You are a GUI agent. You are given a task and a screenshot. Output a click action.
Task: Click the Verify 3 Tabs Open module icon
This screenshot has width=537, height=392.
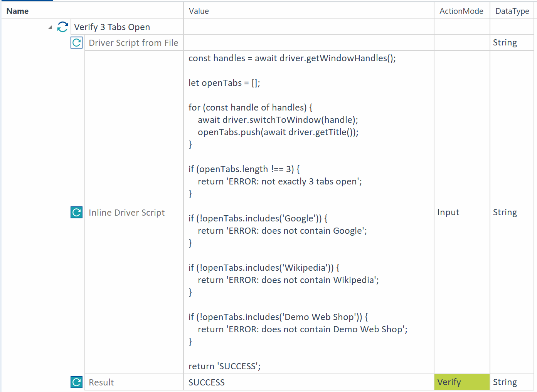62,27
